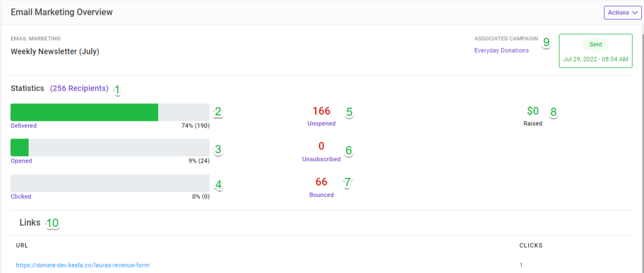This screenshot has width=644, height=273.
Task: Click the Opened label
Action: [x=21, y=161]
